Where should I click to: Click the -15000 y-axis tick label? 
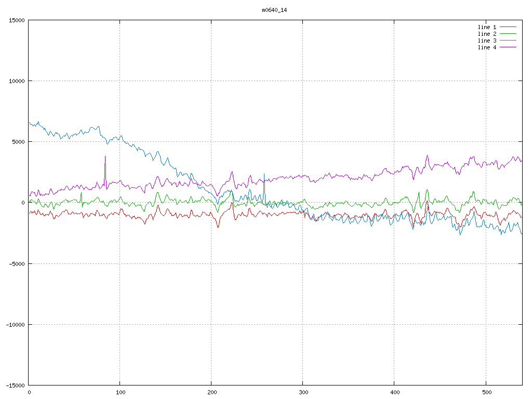click(x=15, y=385)
